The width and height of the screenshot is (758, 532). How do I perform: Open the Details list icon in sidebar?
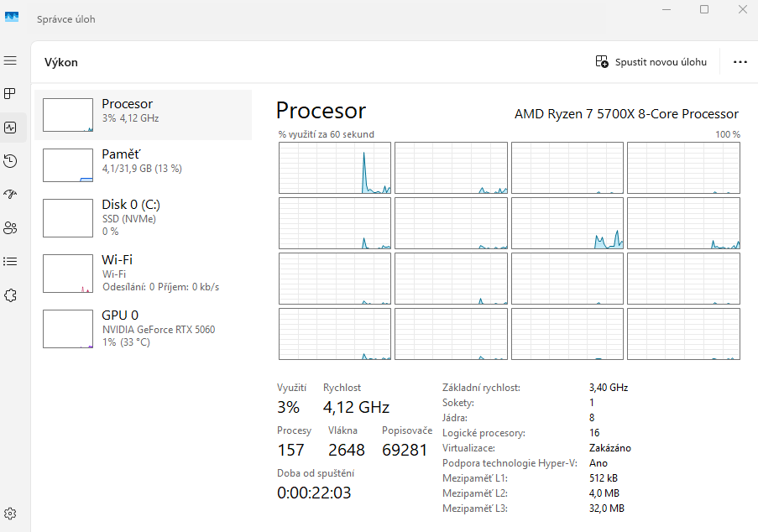pyautogui.click(x=11, y=261)
